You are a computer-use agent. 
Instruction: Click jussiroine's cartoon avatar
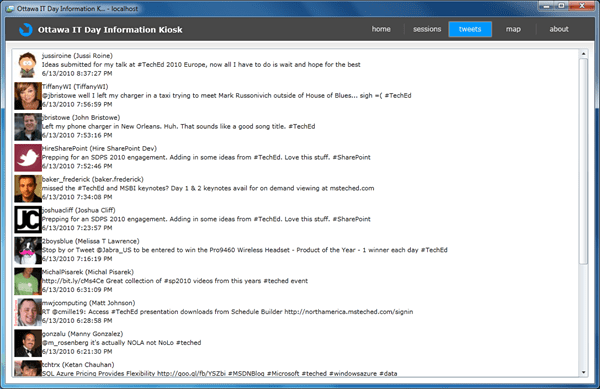click(28, 65)
